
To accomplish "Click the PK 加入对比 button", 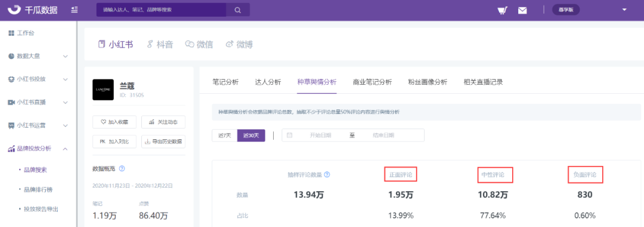I will [114, 142].
